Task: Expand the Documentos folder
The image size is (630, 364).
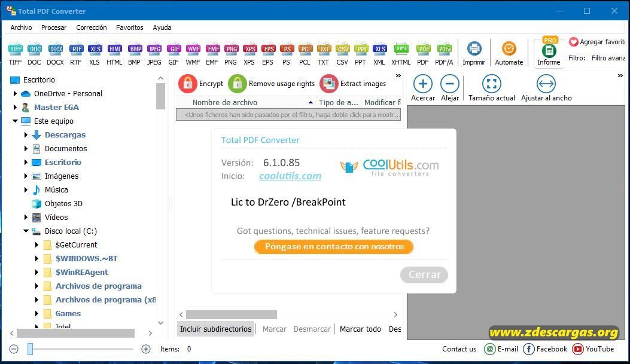Action: 26,148
